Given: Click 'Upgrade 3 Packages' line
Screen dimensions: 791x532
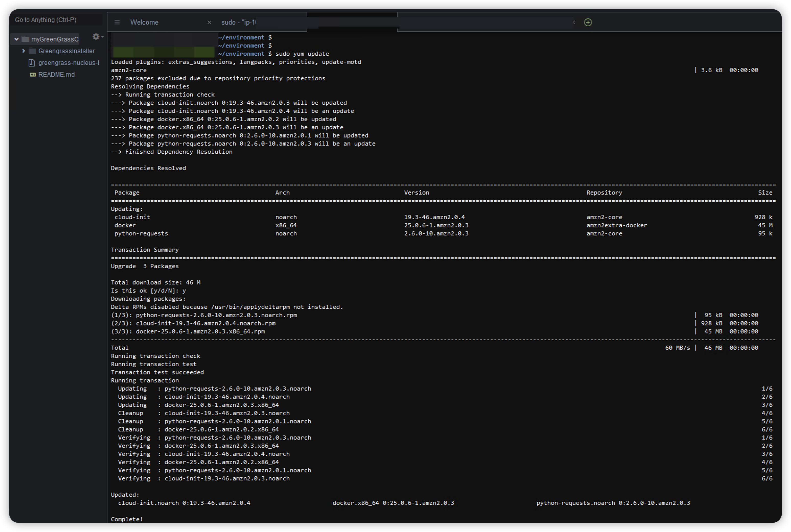Looking at the screenshot, I should (x=145, y=266).
